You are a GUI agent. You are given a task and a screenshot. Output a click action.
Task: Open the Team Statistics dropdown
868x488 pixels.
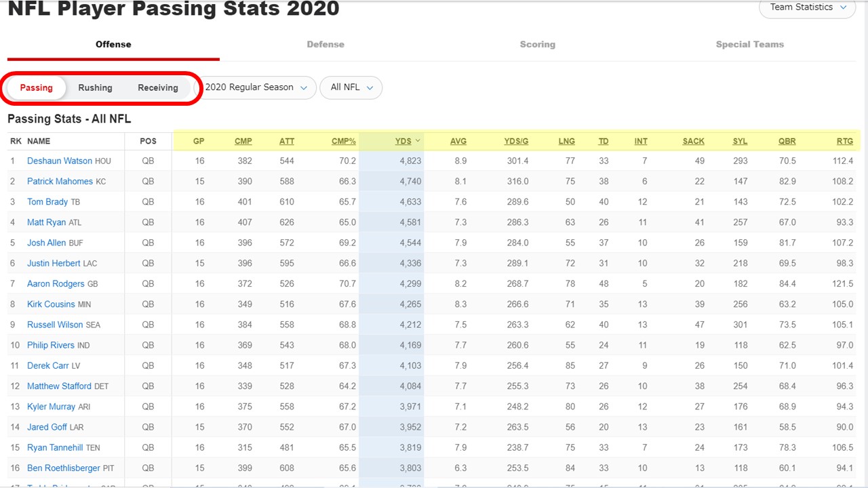pyautogui.click(x=807, y=7)
